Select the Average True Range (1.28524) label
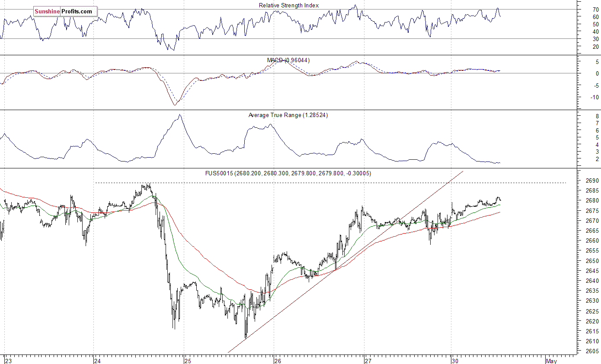The width and height of the screenshot is (601, 364). (288, 115)
